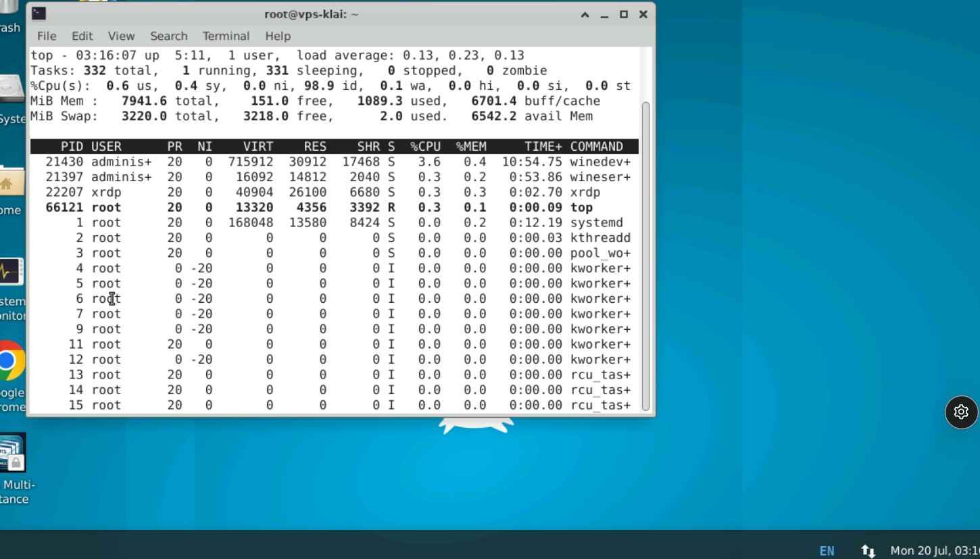Close the root@vps-klai terminal window
Screen dimensions: 980x559
(643, 14)
